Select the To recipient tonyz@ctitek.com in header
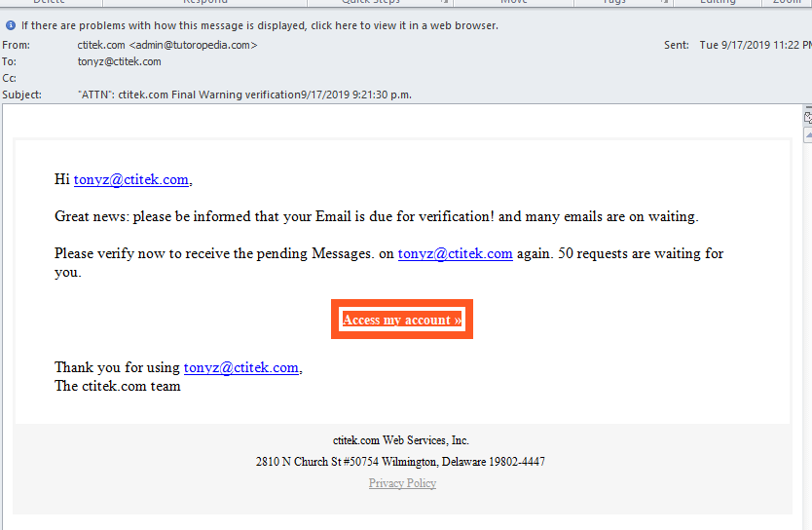812x530 pixels. 119,61
